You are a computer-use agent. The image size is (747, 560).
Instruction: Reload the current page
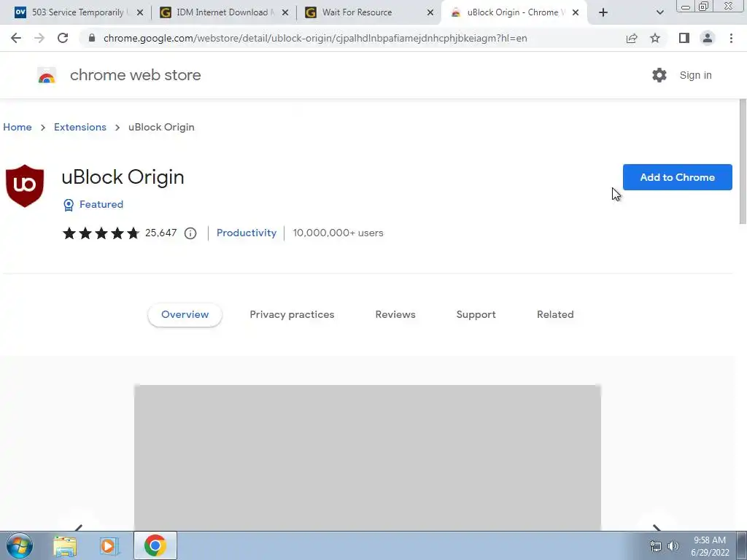tap(63, 38)
